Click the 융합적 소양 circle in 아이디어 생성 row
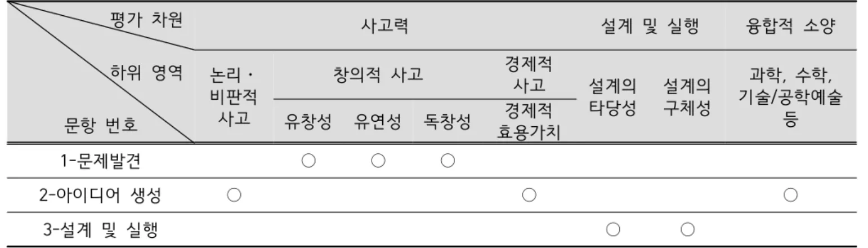The image size is (868, 248). [x=790, y=196]
